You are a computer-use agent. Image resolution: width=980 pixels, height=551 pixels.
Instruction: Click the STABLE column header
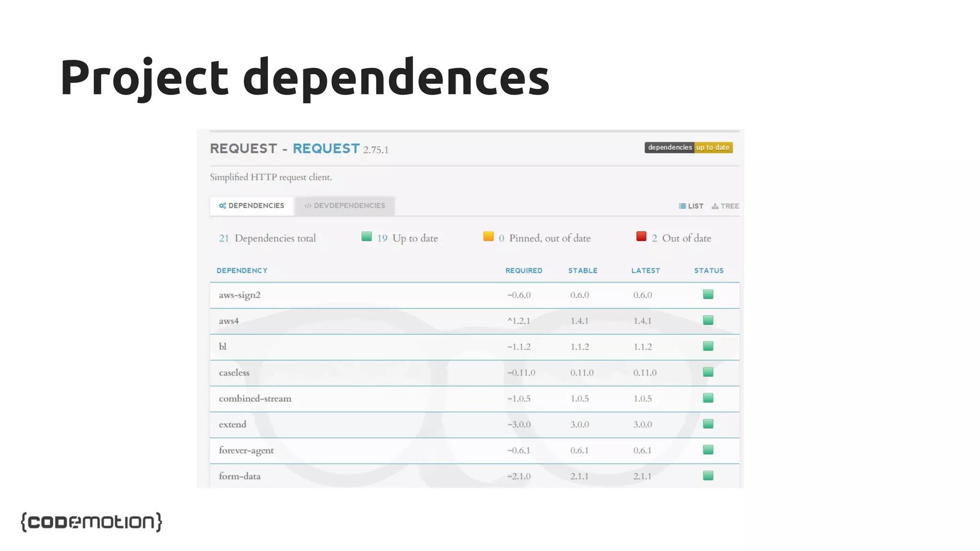(583, 271)
